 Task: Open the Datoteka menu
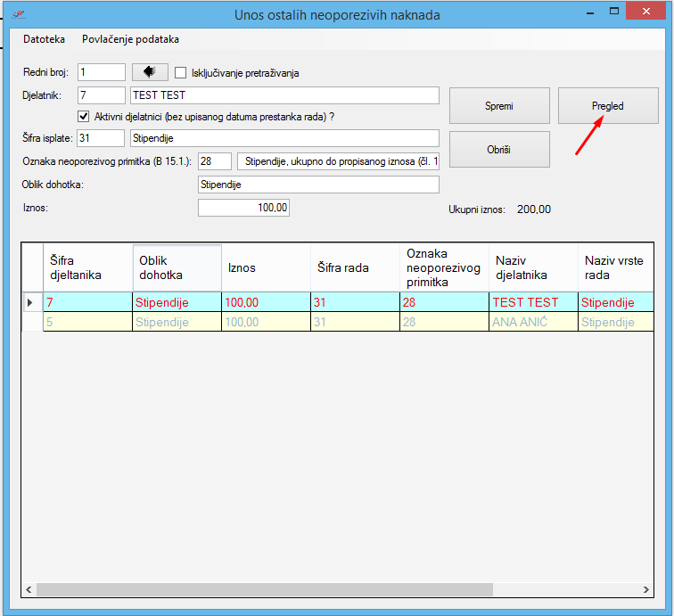44,39
